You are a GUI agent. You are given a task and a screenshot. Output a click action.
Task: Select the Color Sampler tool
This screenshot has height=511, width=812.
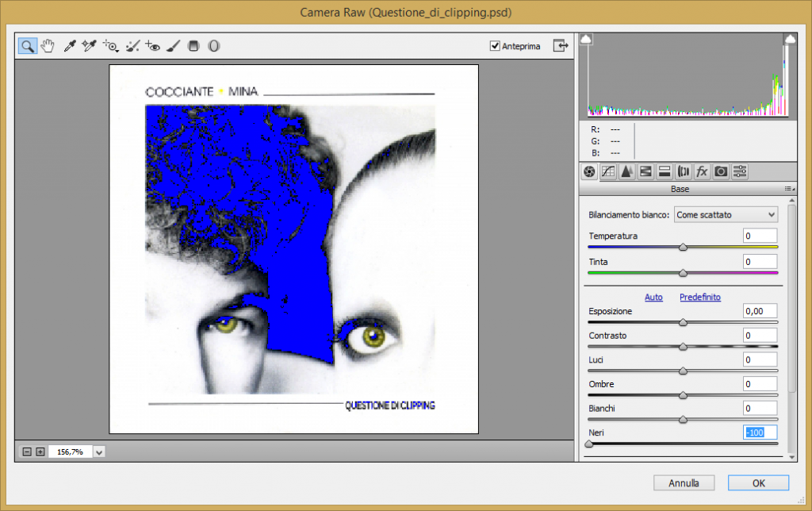(89, 46)
